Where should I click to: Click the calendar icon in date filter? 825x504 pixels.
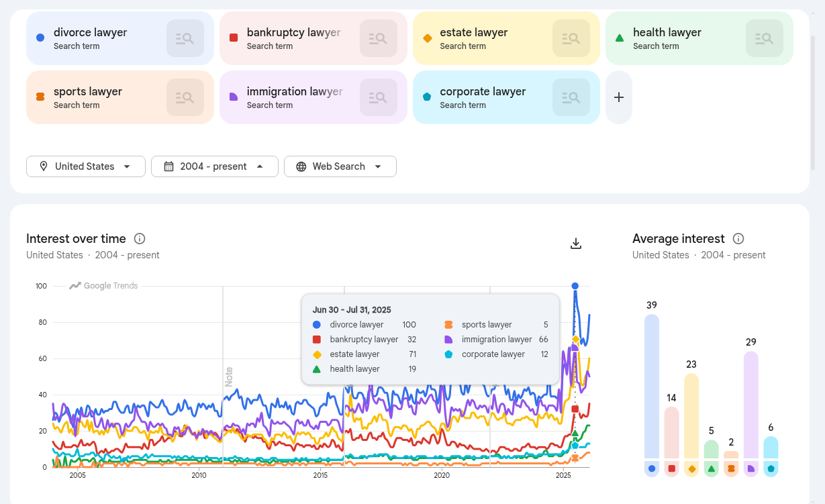coord(168,166)
